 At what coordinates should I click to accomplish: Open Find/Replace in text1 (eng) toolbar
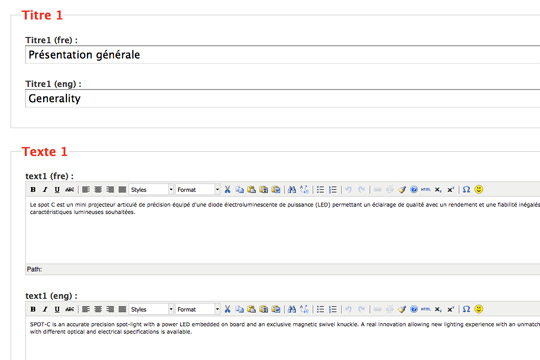click(304, 309)
